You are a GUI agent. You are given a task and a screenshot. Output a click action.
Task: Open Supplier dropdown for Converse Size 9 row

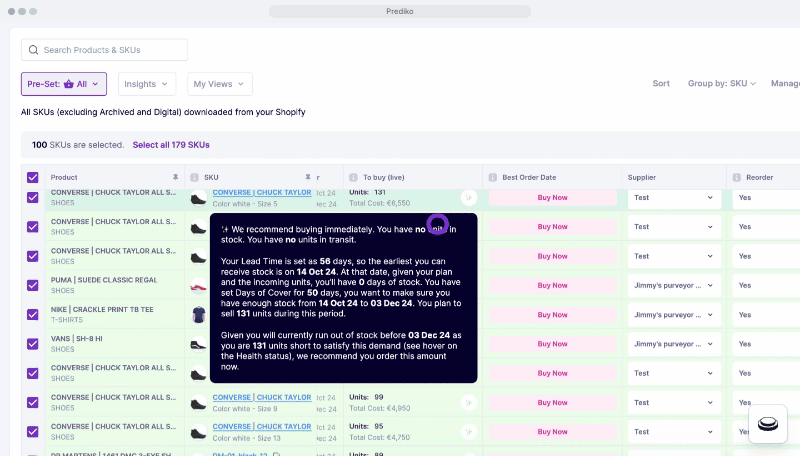[673, 402]
